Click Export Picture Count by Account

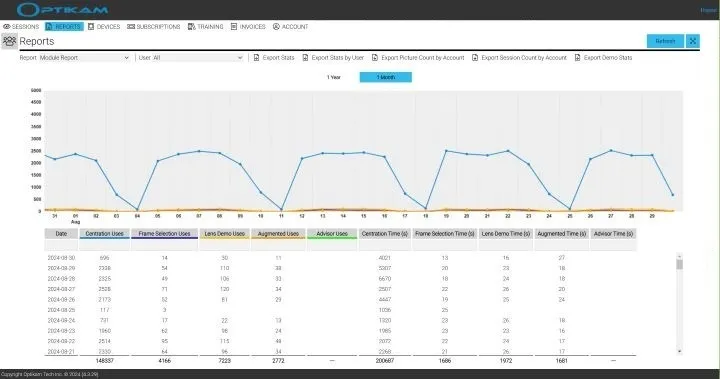[422, 57]
